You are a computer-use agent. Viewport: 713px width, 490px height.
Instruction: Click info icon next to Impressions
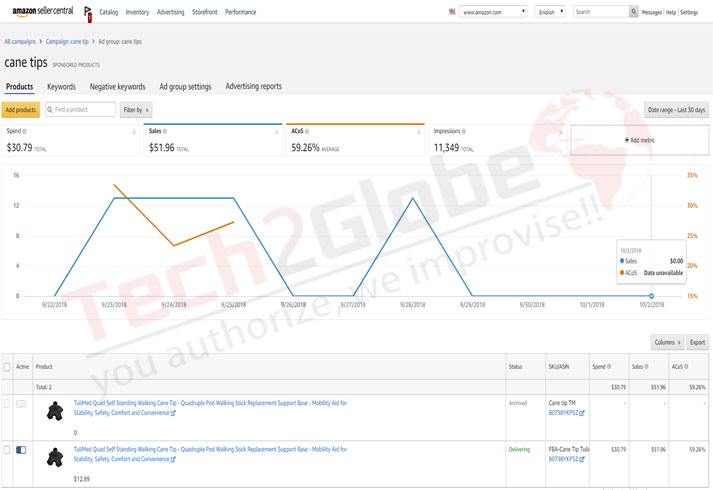tap(463, 131)
